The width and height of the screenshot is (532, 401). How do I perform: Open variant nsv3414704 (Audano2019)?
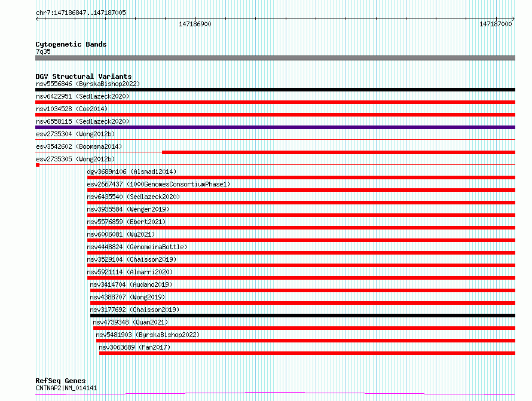pos(131,284)
